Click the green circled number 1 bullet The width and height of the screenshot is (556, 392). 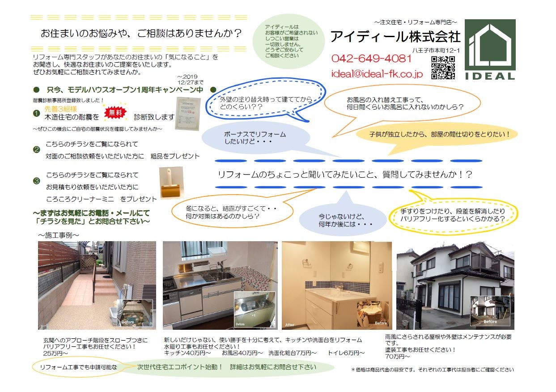point(37,114)
